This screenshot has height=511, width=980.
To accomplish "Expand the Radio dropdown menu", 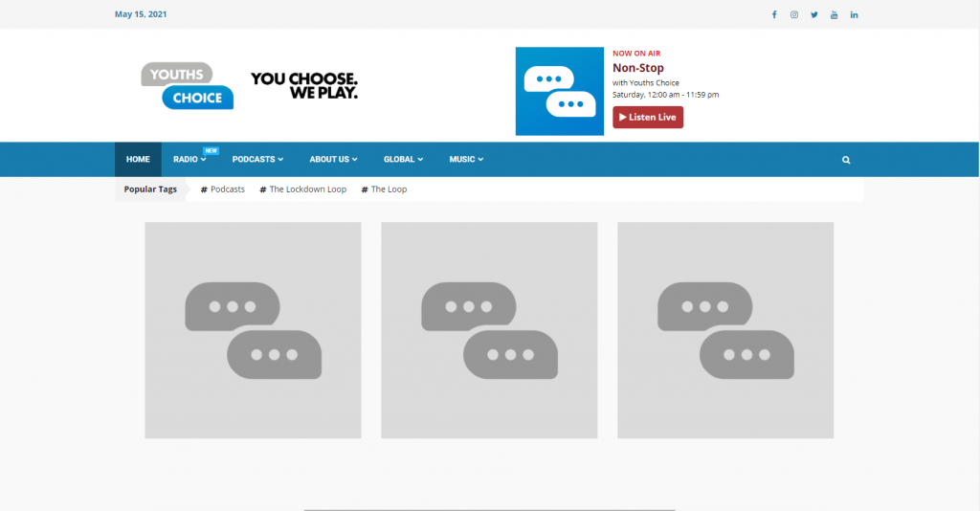I will pos(189,160).
